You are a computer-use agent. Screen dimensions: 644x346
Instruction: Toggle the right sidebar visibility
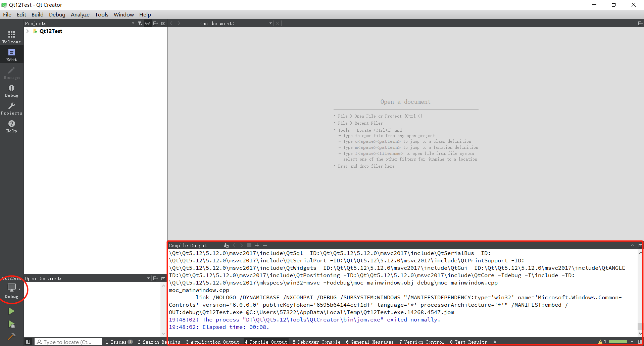tap(640, 342)
